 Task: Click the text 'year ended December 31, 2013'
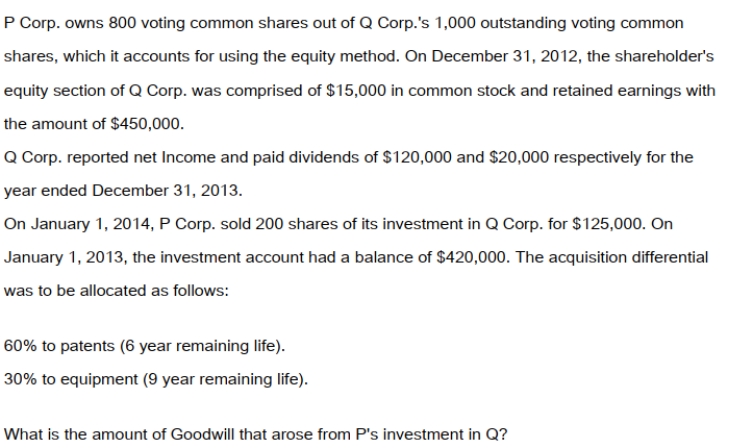tap(123, 191)
